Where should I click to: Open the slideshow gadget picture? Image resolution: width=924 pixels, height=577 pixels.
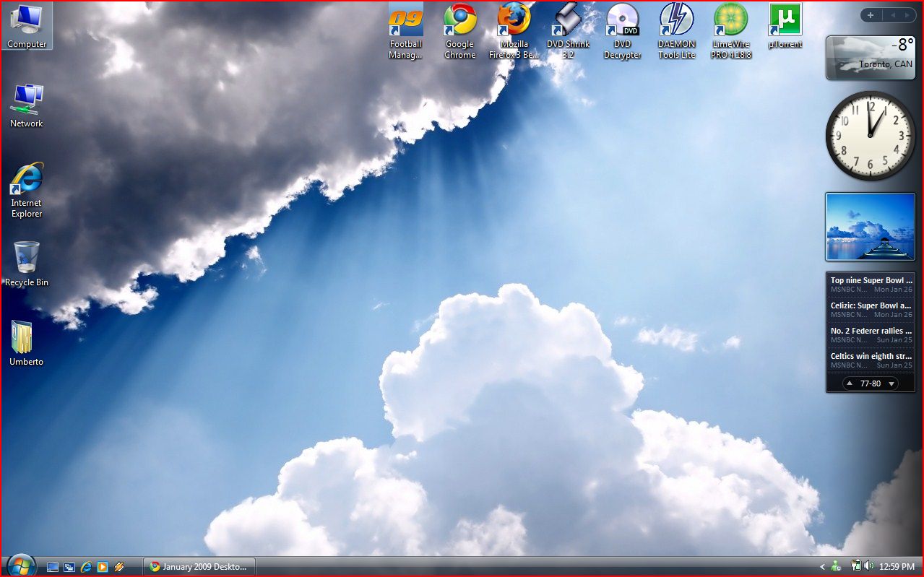871,226
